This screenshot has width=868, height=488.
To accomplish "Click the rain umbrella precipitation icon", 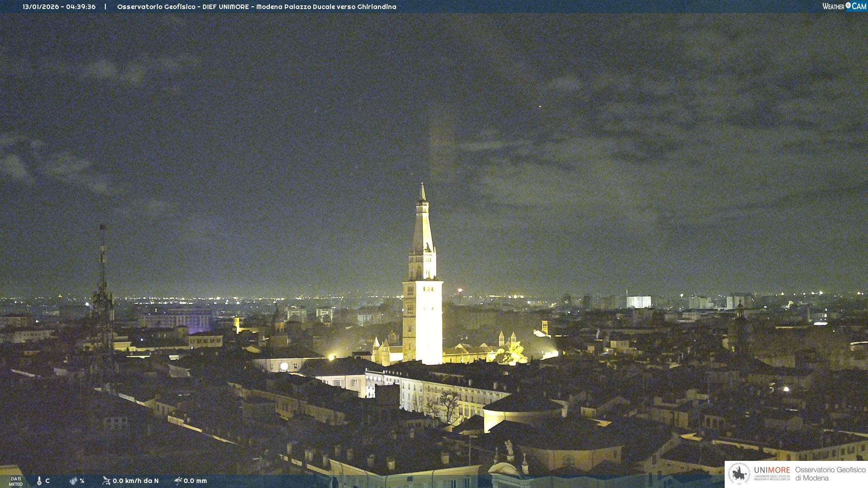I will tap(178, 481).
